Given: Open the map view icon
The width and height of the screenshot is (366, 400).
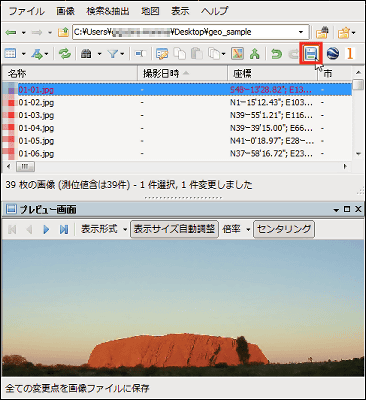Looking at the screenshot, I should coord(237,53).
